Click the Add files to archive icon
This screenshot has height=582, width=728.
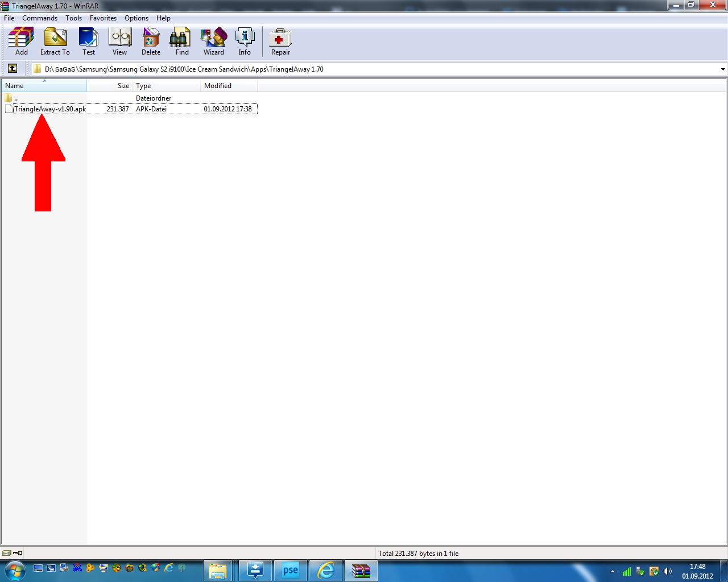21,41
